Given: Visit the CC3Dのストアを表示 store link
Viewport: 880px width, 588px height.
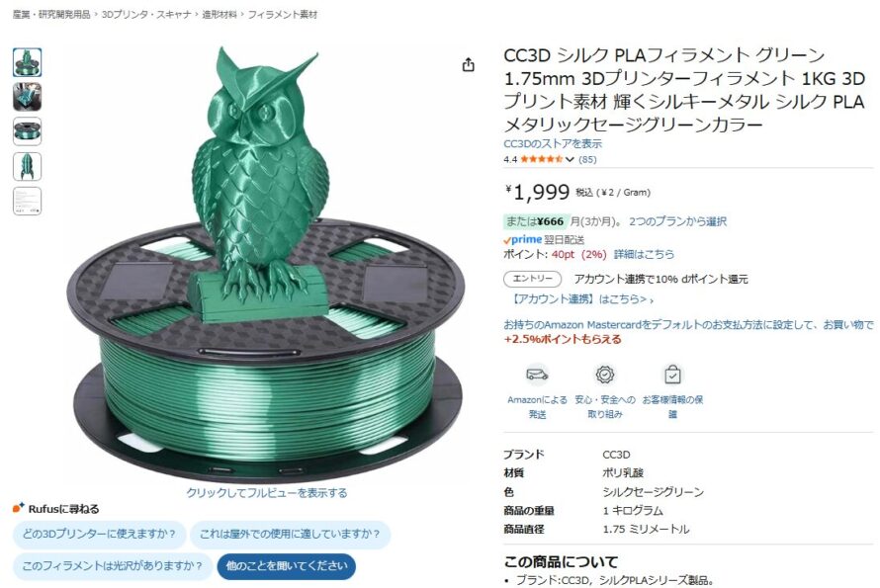Looking at the screenshot, I should (553, 143).
